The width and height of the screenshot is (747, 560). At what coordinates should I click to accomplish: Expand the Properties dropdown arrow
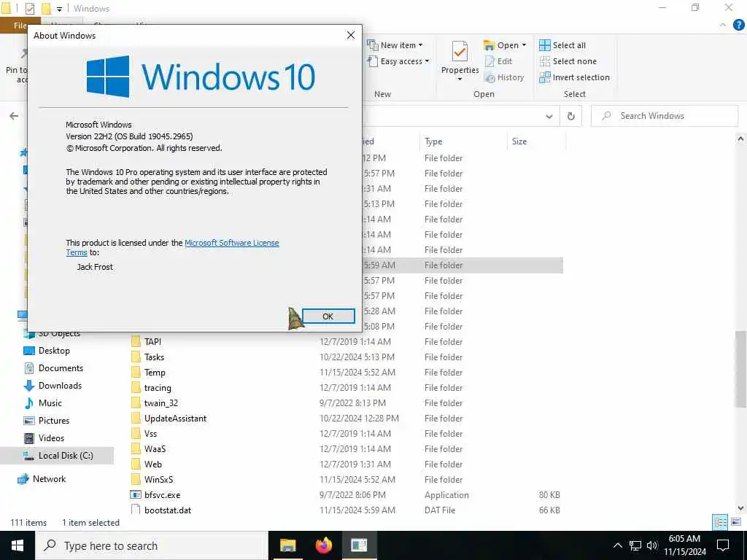click(460, 79)
